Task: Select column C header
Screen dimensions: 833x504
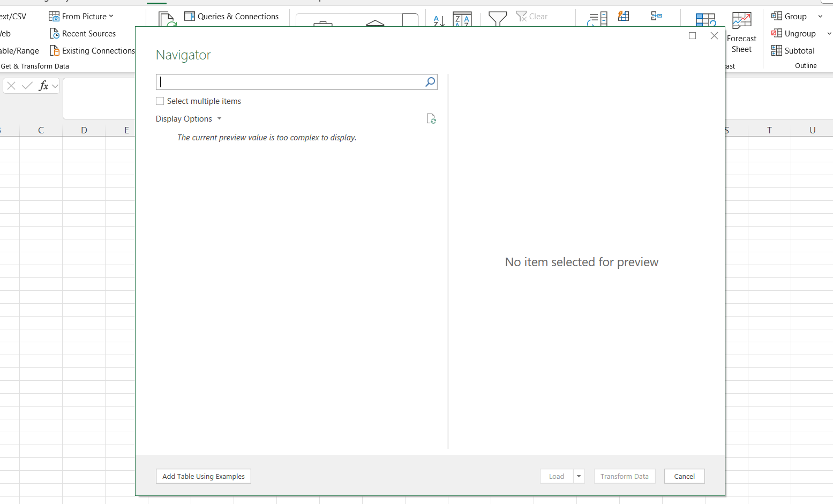Action: (x=41, y=130)
